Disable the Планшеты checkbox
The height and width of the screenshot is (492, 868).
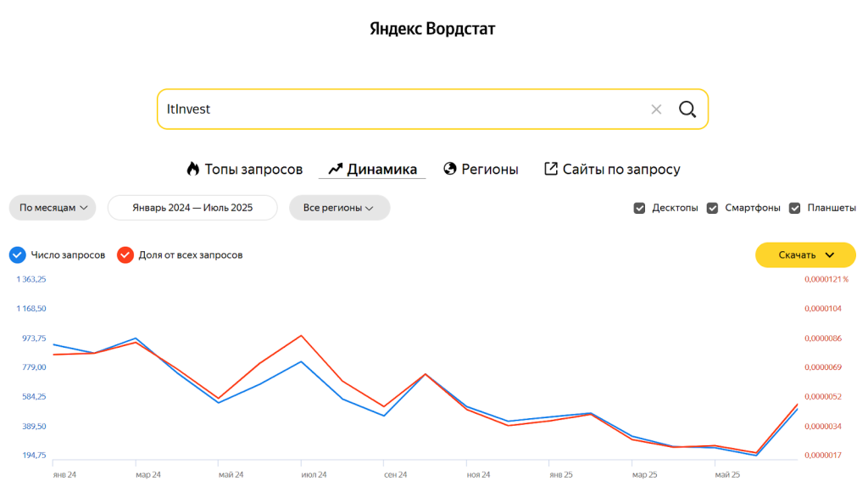tap(795, 208)
